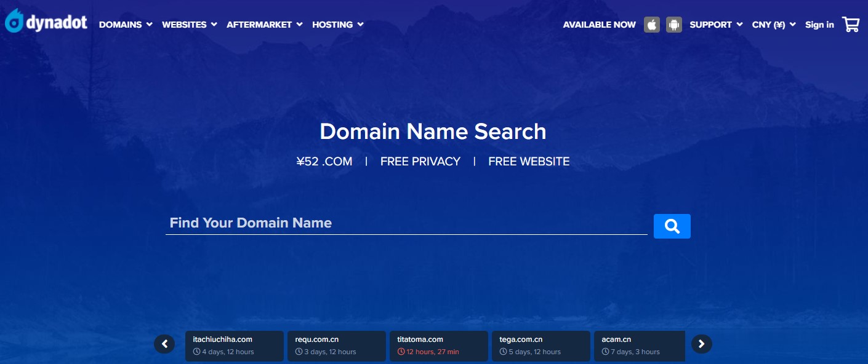This screenshot has height=364, width=868.
Task: Open the CNY (¥) currency dropdown
Action: click(773, 25)
